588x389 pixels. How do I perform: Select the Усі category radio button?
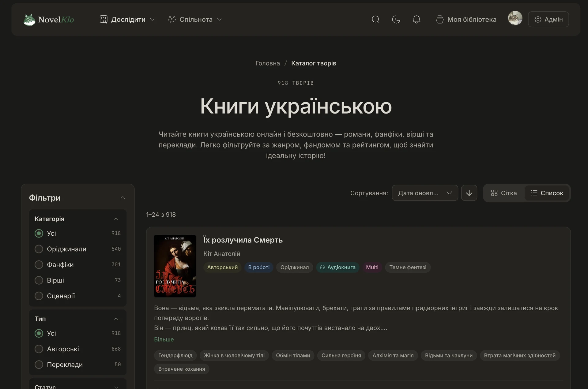click(x=39, y=233)
